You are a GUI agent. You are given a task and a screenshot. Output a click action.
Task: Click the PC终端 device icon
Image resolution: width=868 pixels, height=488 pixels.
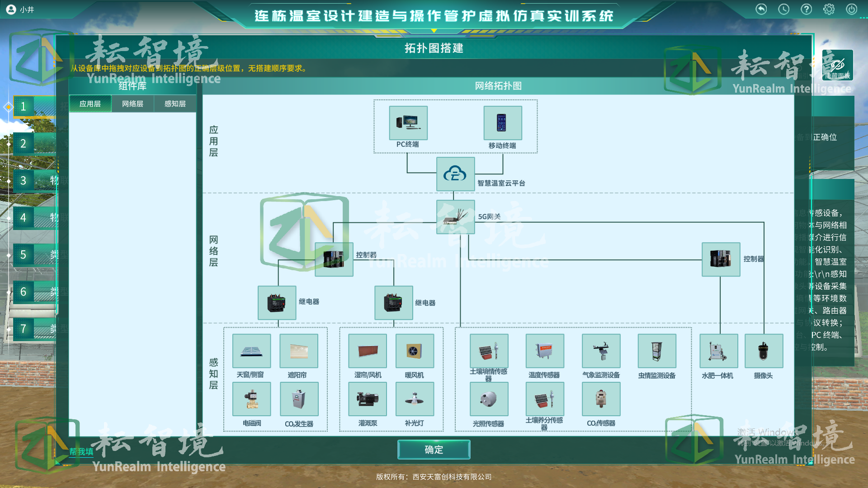click(408, 123)
